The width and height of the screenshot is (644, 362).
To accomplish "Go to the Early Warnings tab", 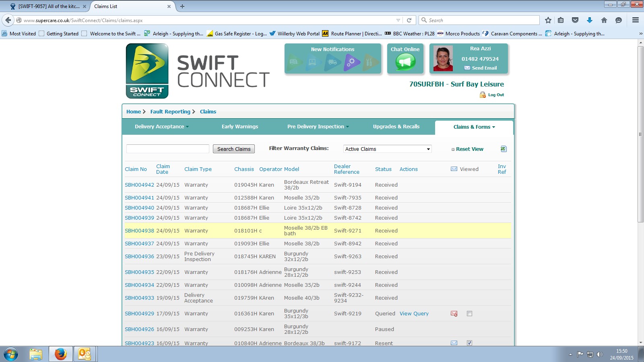I will [240, 127].
